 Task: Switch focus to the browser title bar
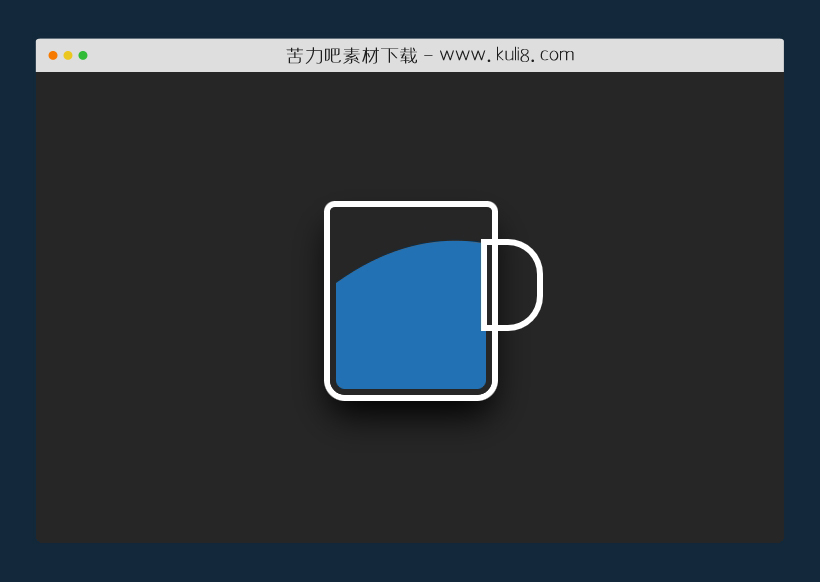[410, 55]
